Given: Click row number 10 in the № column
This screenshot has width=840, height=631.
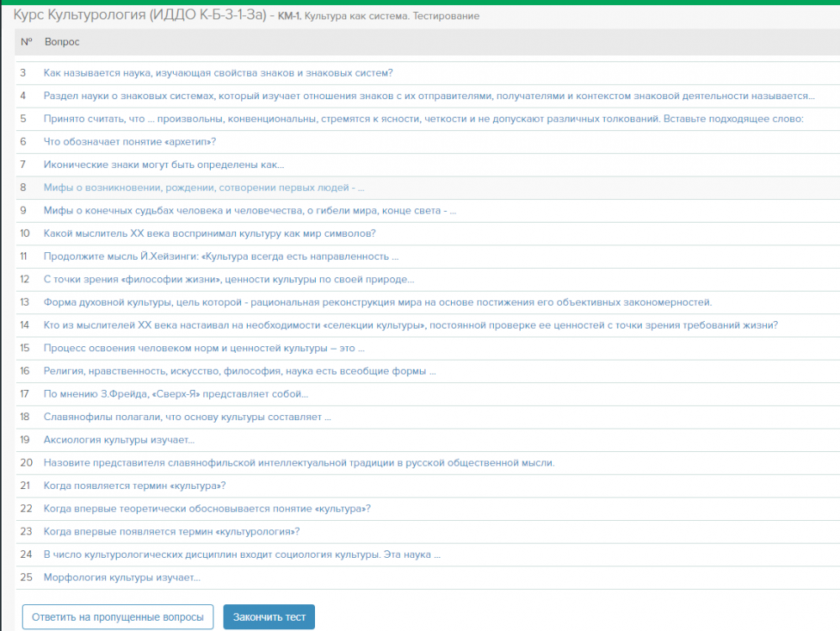Looking at the screenshot, I should 24,234.
